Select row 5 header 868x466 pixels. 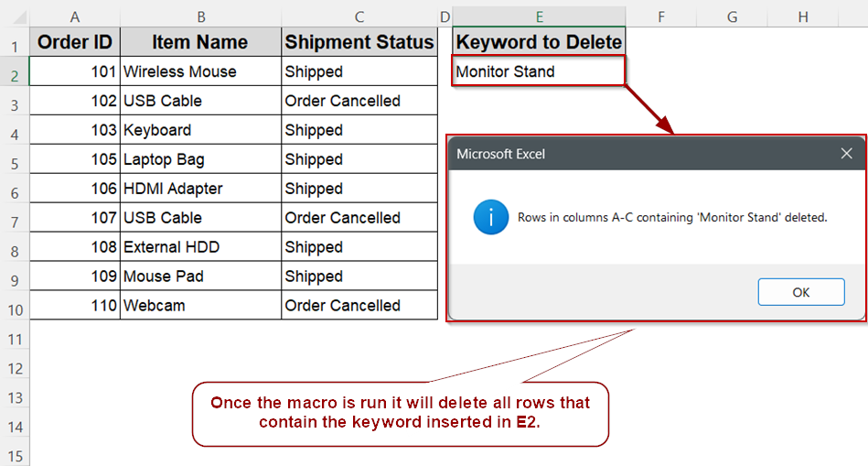click(x=15, y=164)
